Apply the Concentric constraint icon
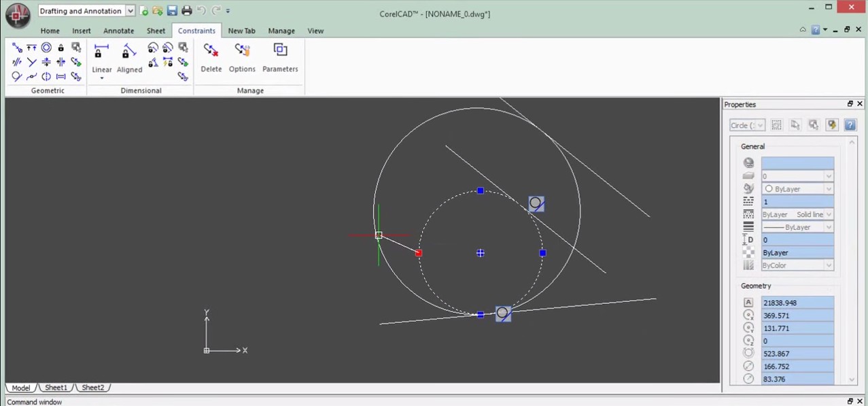The width and height of the screenshot is (868, 406). (x=46, y=48)
